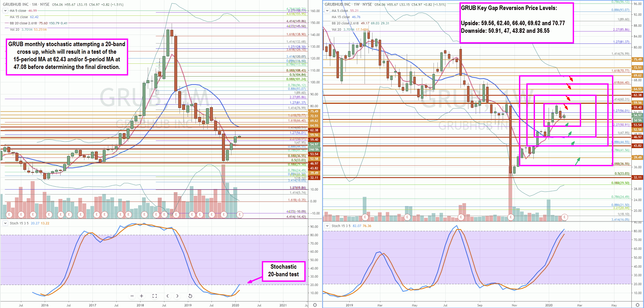Click the GRUBHUB INC 1W NYSE title
The height and width of the screenshot is (308, 644).
pos(348,4)
